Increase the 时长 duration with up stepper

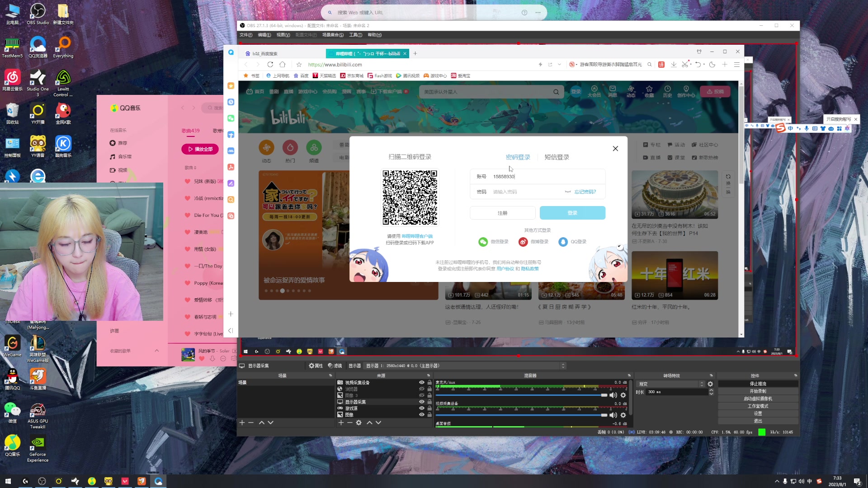tap(711, 390)
